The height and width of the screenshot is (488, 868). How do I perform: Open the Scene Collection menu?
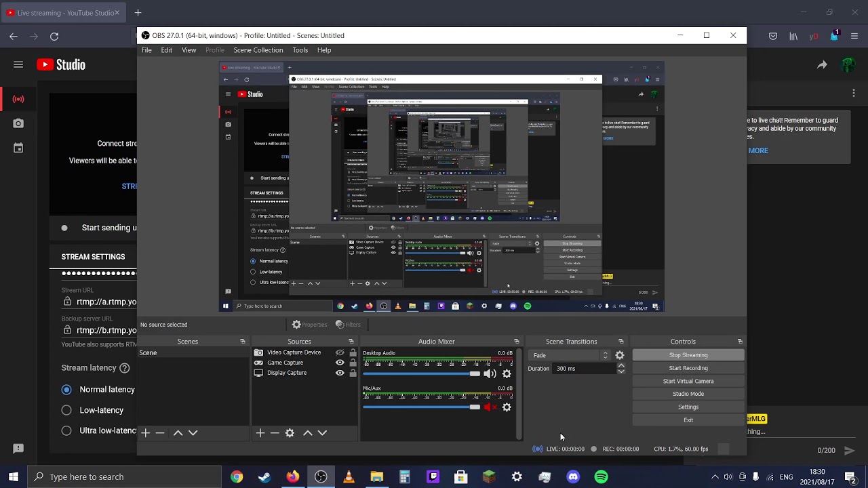tap(258, 50)
